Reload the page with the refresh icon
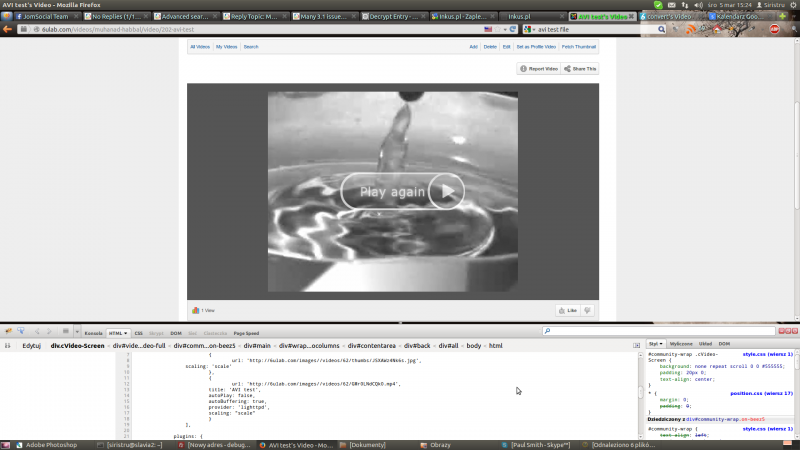800x450 pixels. (513, 30)
